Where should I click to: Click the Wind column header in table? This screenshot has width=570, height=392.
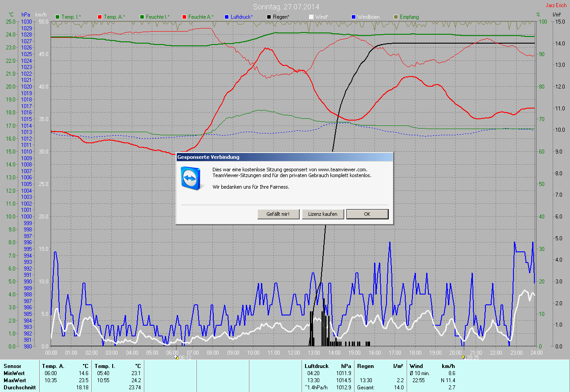(416, 366)
